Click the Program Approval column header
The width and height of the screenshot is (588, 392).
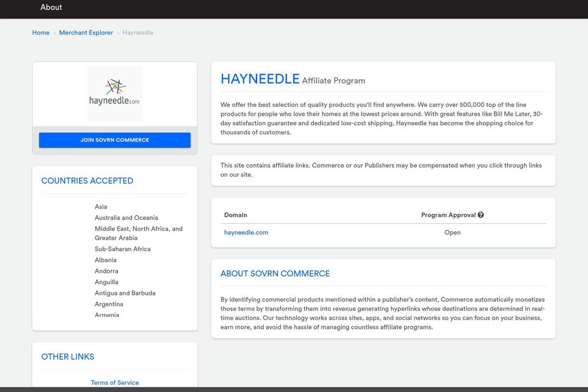(448, 215)
